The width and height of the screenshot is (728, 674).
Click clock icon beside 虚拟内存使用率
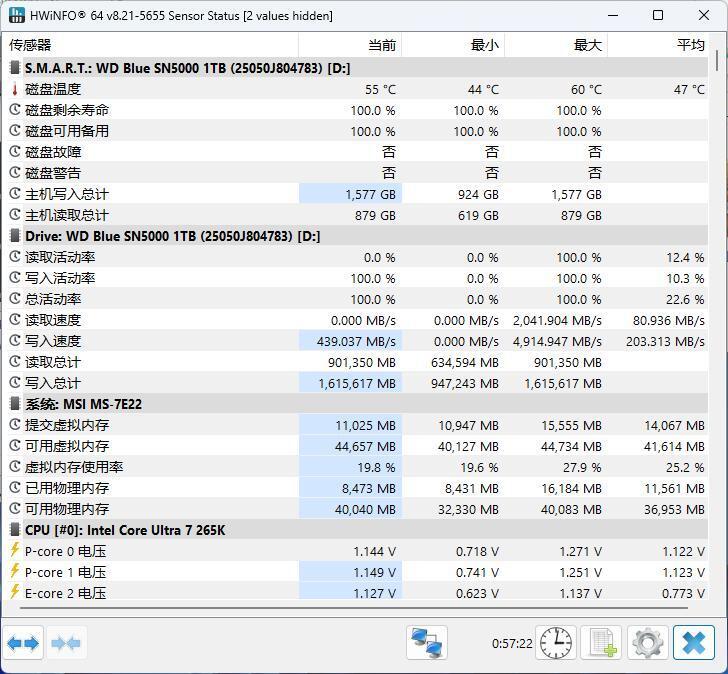pos(15,467)
